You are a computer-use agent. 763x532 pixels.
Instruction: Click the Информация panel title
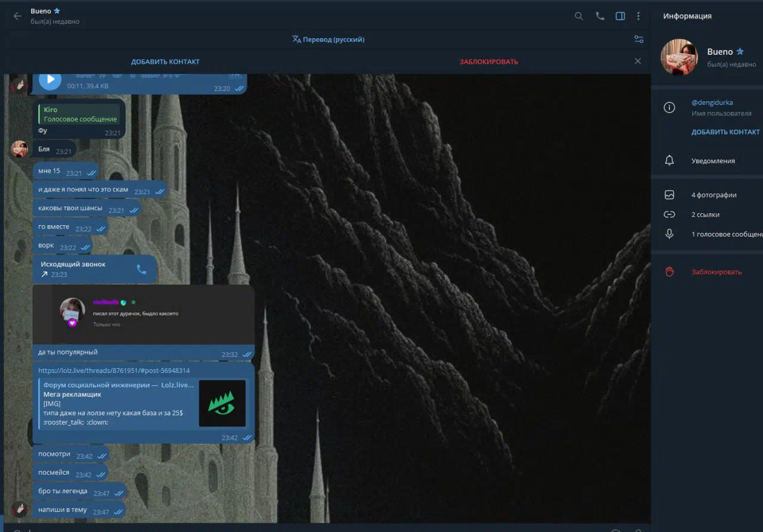click(x=687, y=16)
